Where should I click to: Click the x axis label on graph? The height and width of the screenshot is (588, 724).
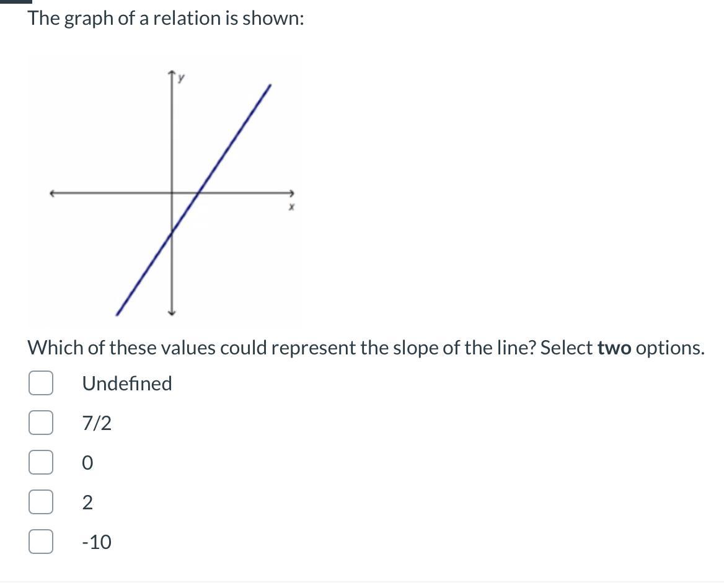pos(289,208)
